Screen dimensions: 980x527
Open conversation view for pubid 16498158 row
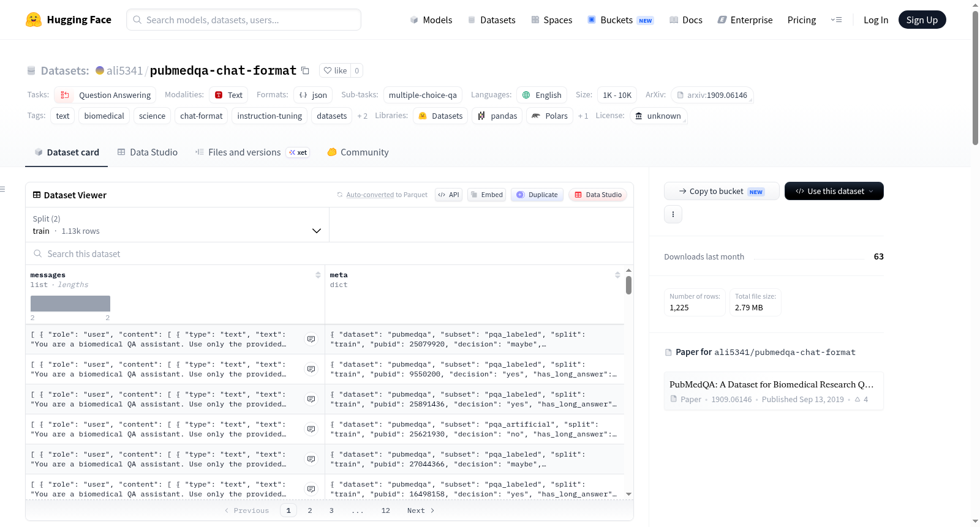pos(311,489)
